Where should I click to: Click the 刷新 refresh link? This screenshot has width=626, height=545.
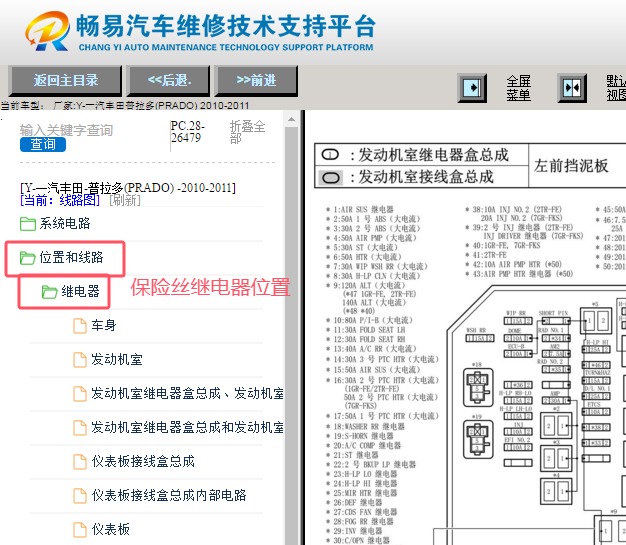125,200
